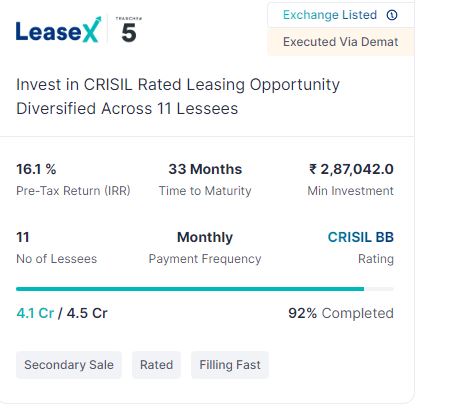Select the Filling Fast tag
Viewport: 469px width, 419px height.
[230, 365]
